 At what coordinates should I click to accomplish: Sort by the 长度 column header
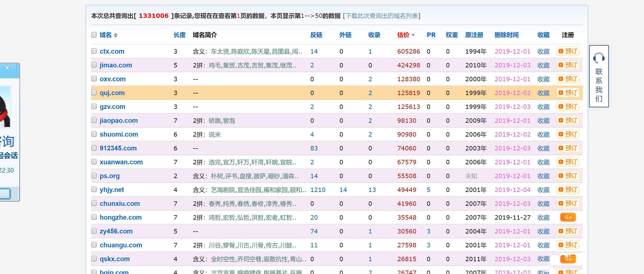pyautogui.click(x=179, y=35)
